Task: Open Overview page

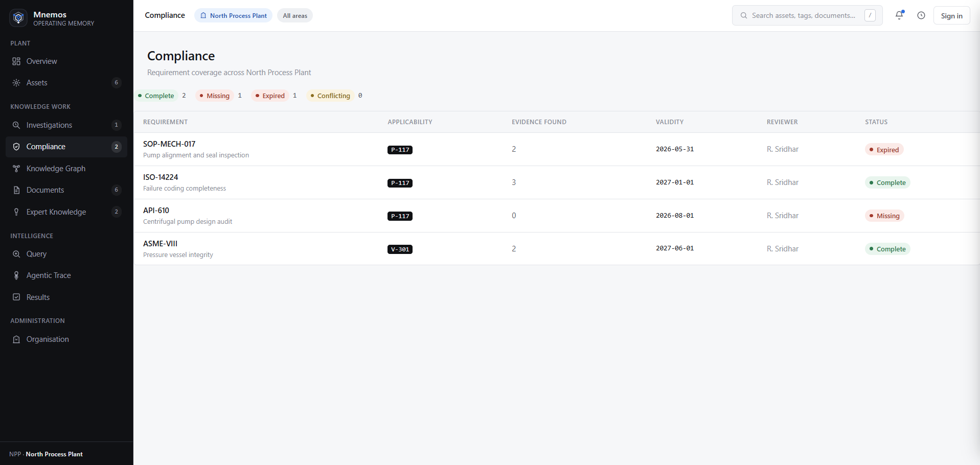Action: (x=66, y=61)
